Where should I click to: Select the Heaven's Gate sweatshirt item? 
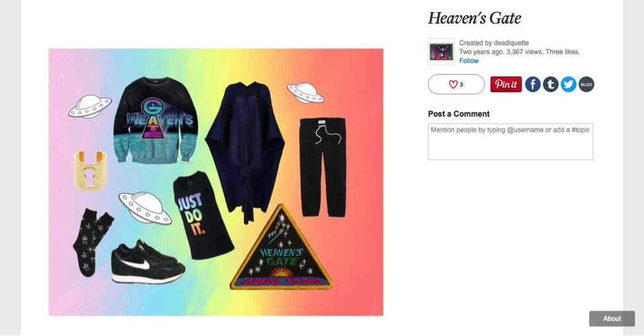coord(156,120)
